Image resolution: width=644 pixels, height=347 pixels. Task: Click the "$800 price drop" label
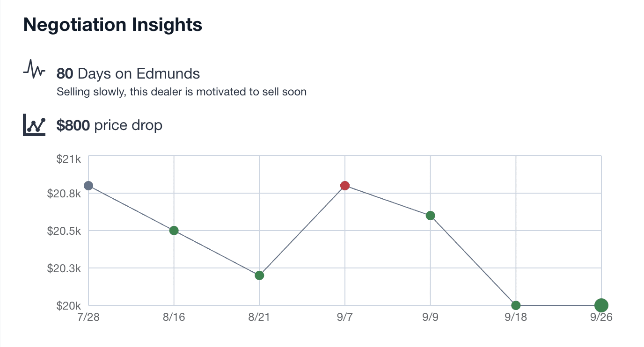110,125
